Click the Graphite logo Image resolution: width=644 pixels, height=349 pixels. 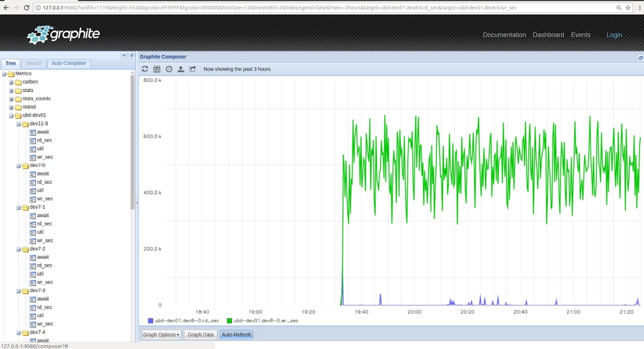pos(64,35)
